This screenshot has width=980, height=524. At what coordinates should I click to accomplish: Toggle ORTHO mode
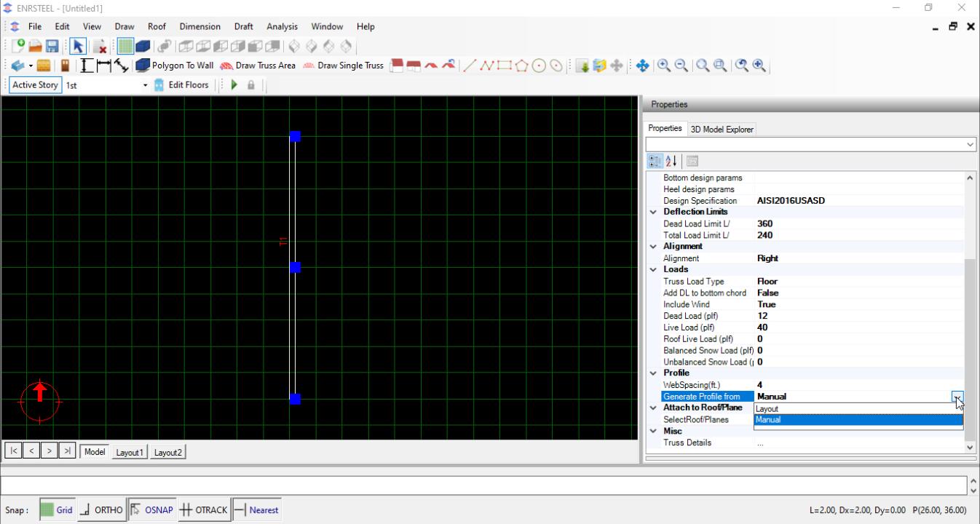coord(101,510)
